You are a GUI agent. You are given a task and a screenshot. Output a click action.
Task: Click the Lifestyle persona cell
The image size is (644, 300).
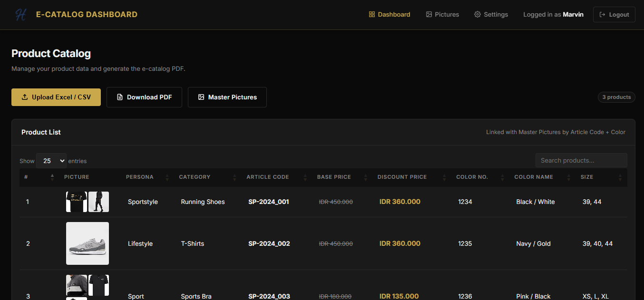tap(140, 243)
